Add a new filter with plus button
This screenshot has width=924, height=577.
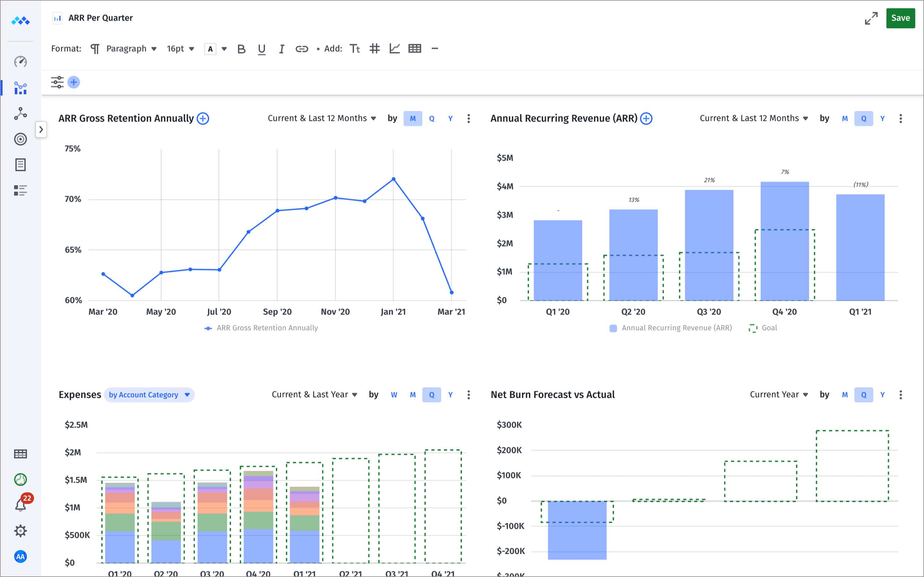pyautogui.click(x=74, y=82)
